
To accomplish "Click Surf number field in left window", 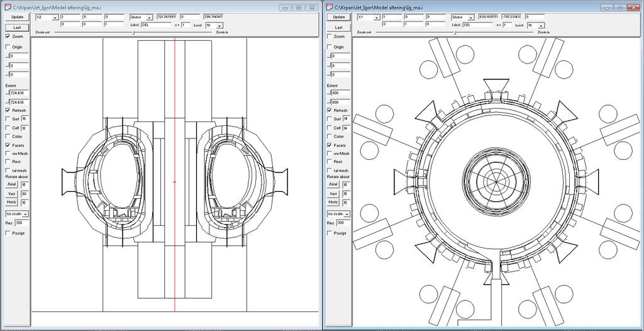I will 25,119.
